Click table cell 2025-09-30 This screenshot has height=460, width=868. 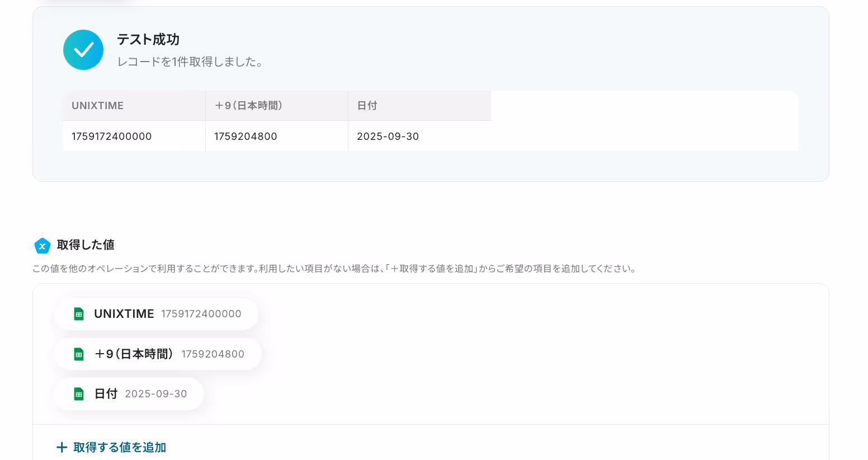click(419, 137)
